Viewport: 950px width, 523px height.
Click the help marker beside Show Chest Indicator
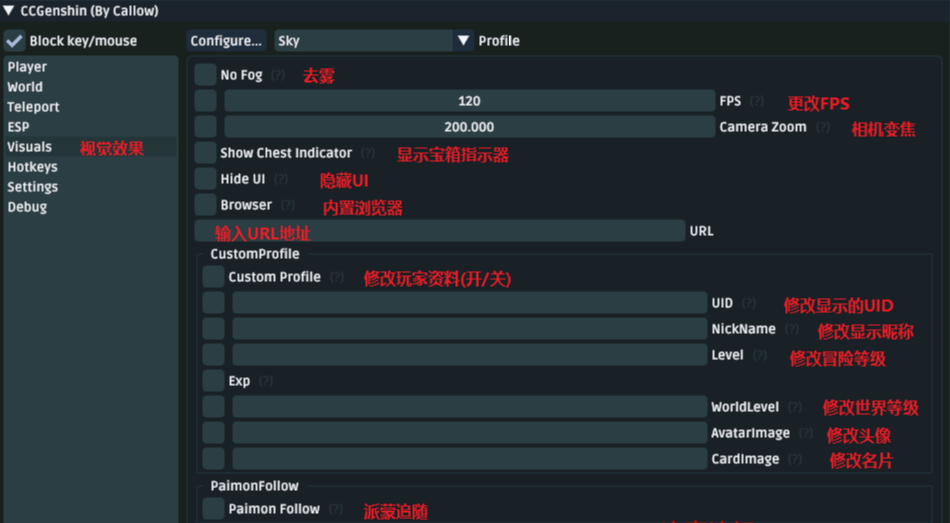(369, 154)
